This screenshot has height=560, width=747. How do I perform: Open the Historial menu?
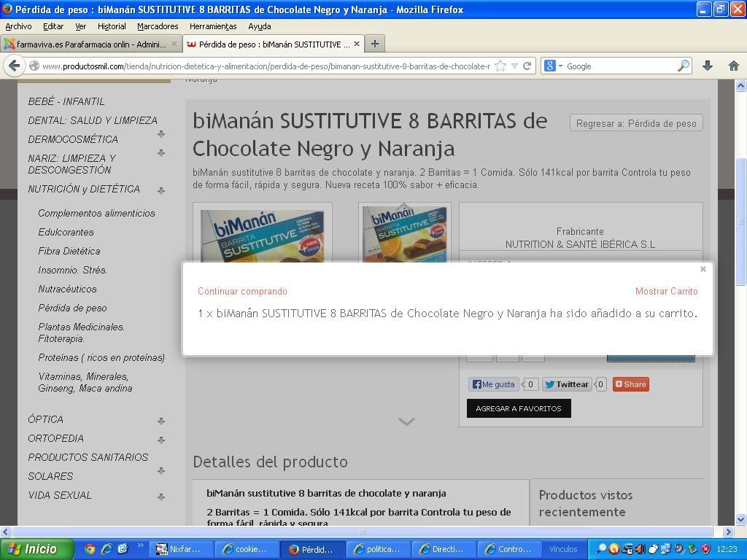112,26
